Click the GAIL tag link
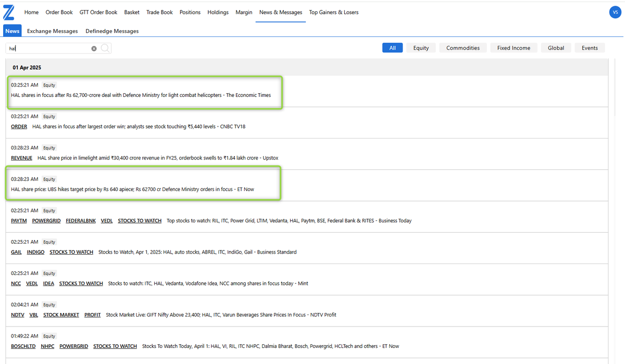Screen dimensions: 625x364 (x=16, y=252)
